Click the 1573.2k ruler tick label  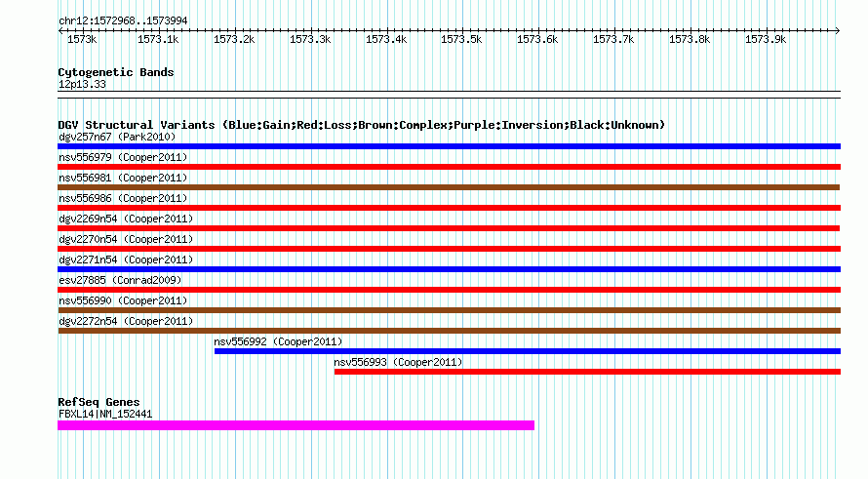click(x=234, y=39)
